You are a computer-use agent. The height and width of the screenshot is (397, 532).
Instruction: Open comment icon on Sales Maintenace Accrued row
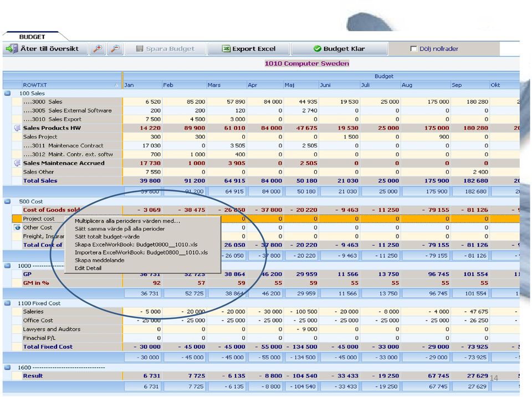(17, 163)
